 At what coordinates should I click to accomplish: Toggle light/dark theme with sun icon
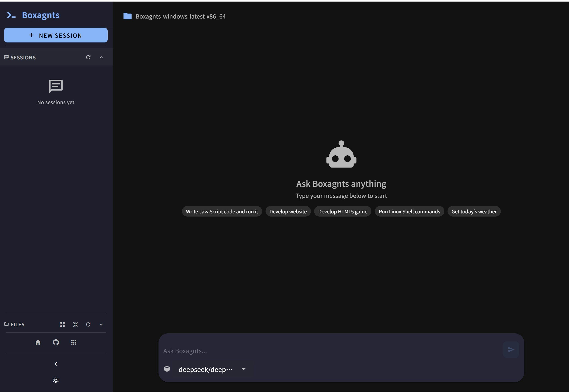click(56, 380)
